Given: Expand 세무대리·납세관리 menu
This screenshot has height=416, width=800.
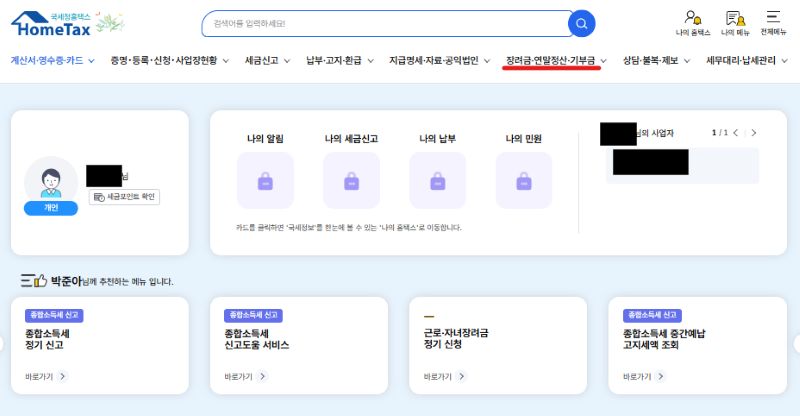Looking at the screenshot, I should (x=746, y=60).
